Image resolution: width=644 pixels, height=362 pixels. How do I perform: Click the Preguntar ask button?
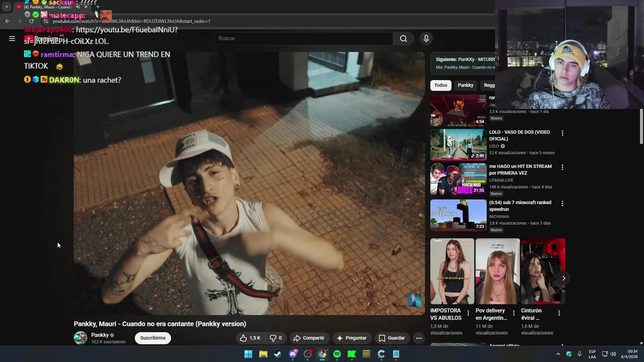coord(351,338)
